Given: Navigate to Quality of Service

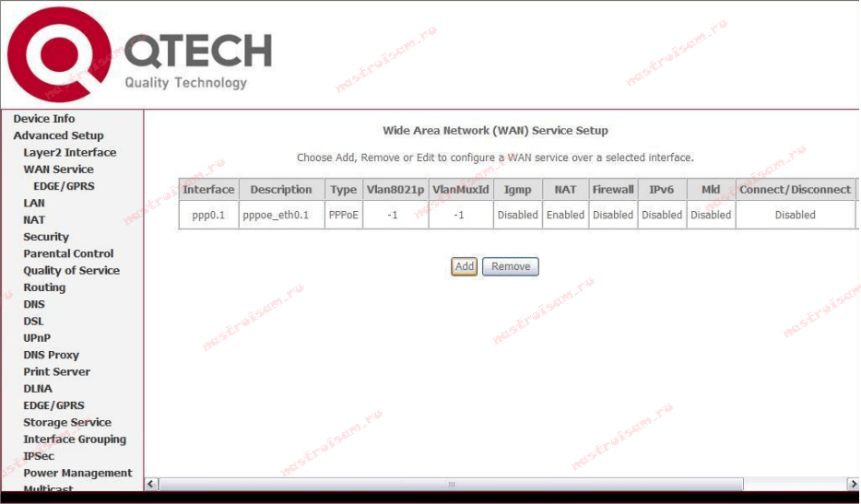Looking at the screenshot, I should (x=71, y=270).
